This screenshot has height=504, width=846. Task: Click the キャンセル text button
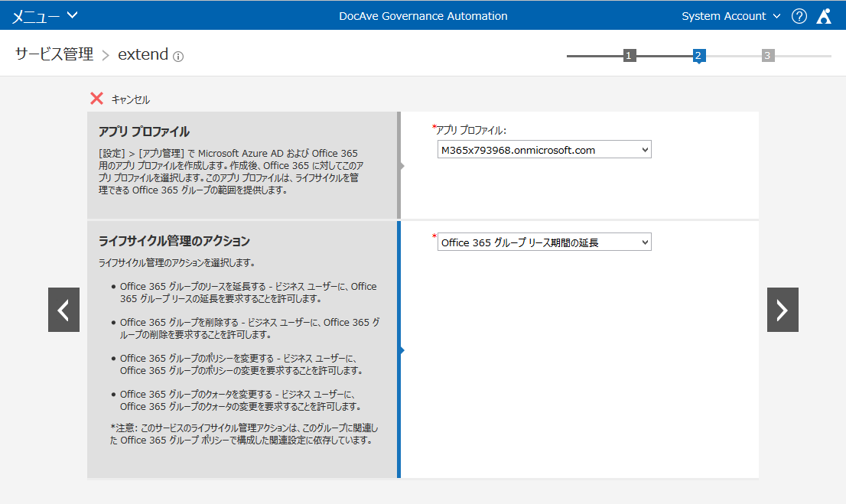click(131, 99)
